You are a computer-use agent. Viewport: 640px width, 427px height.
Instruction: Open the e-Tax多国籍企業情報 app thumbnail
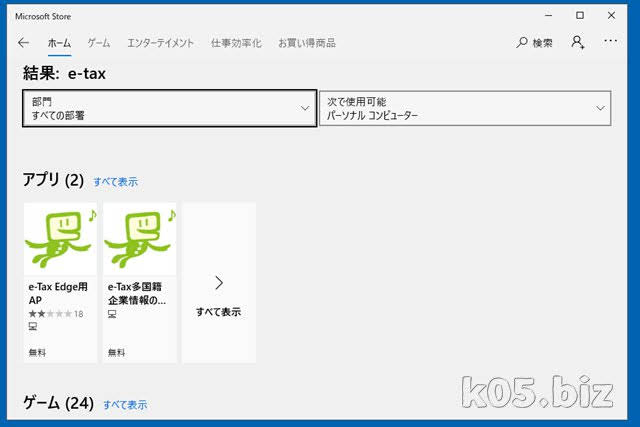140,239
